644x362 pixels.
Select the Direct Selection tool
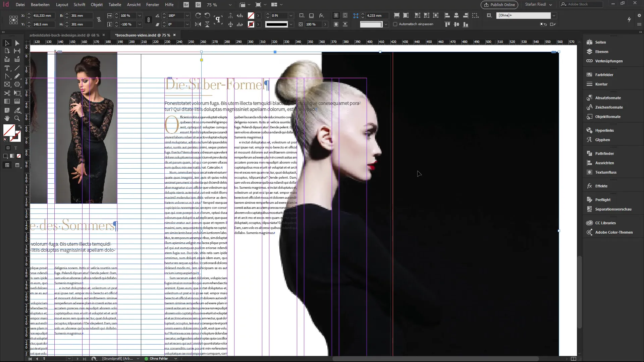pos(17,43)
